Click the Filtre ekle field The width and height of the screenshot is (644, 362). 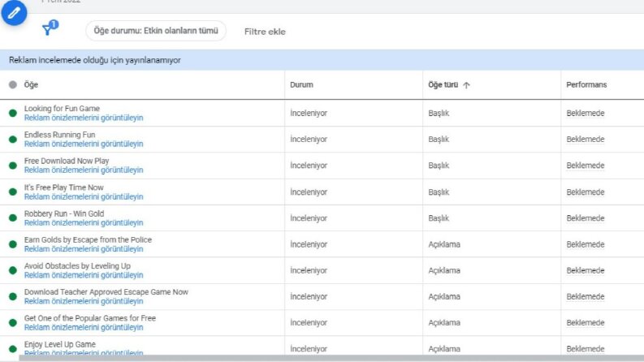[265, 32]
